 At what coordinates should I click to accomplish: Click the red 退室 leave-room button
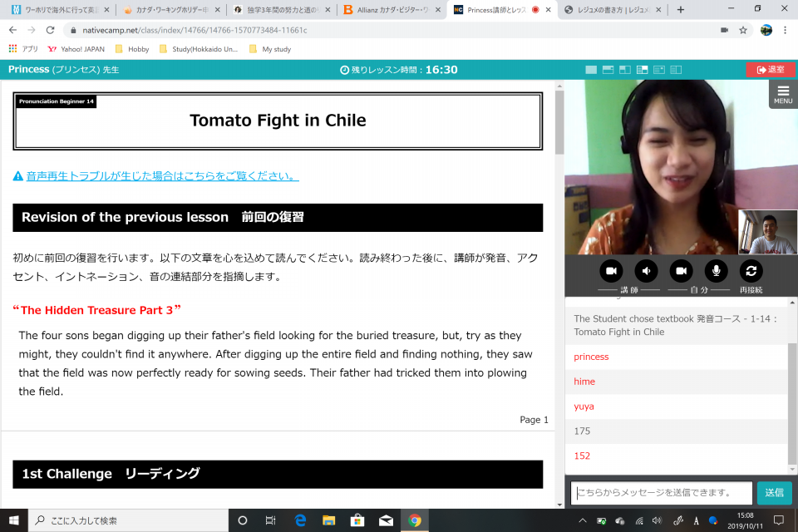(770, 70)
